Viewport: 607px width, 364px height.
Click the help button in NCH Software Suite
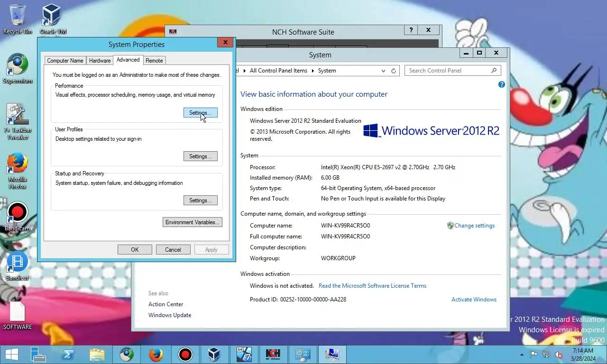[x=411, y=30]
